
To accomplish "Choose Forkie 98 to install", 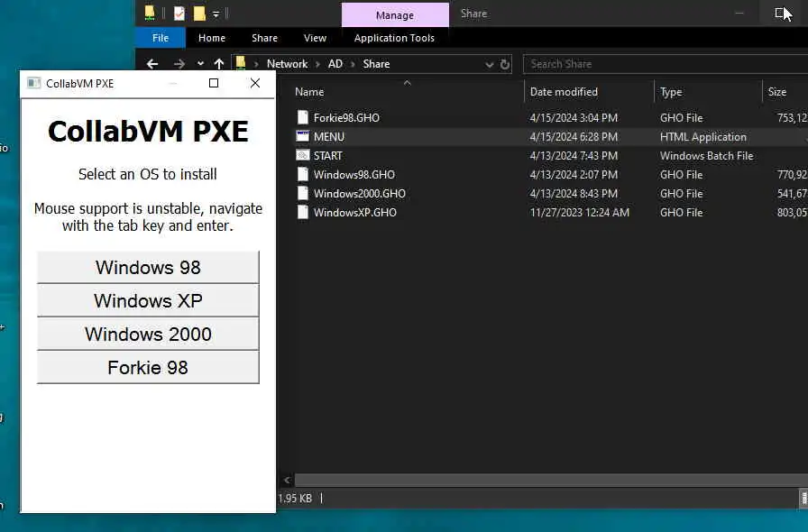I will [x=148, y=368].
